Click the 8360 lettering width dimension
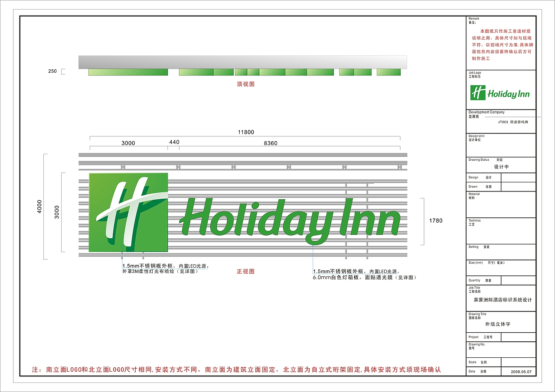Screen dimensions: 555x392 pos(271,143)
